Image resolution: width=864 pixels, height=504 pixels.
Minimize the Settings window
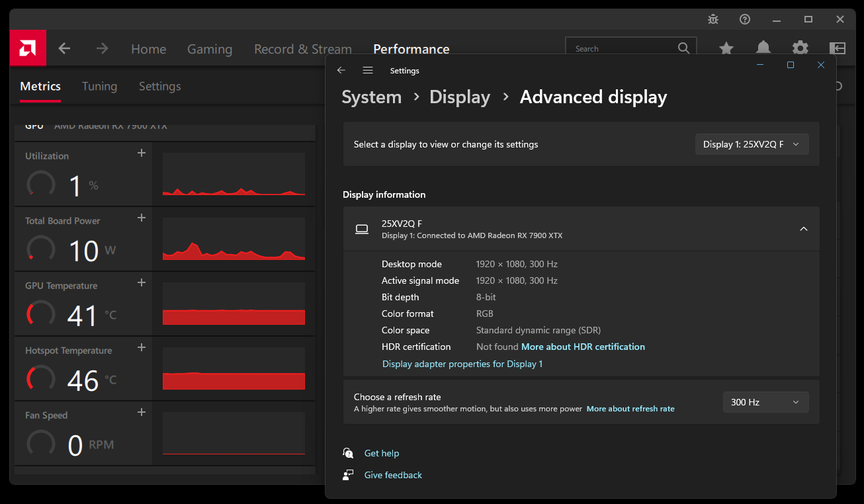click(x=760, y=65)
